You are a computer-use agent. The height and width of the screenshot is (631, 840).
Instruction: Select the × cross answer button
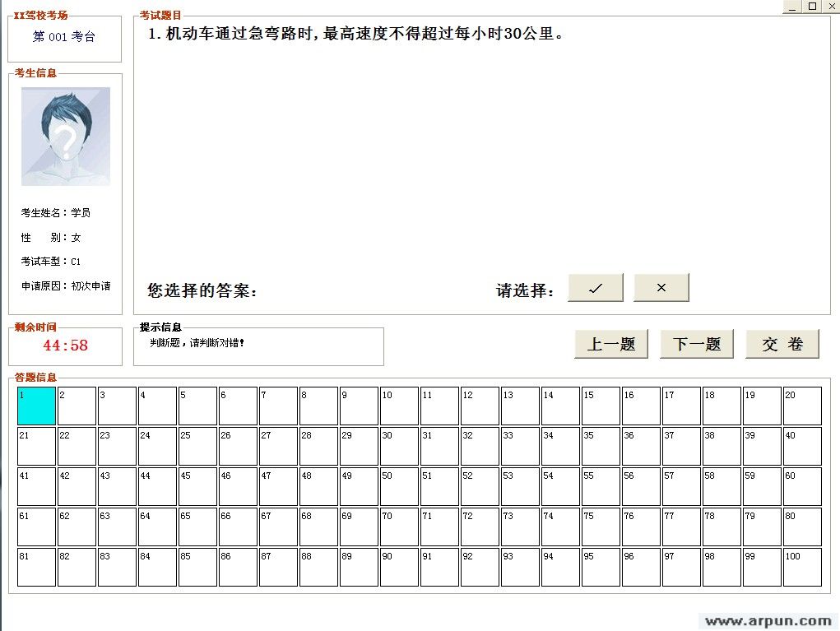(661, 287)
